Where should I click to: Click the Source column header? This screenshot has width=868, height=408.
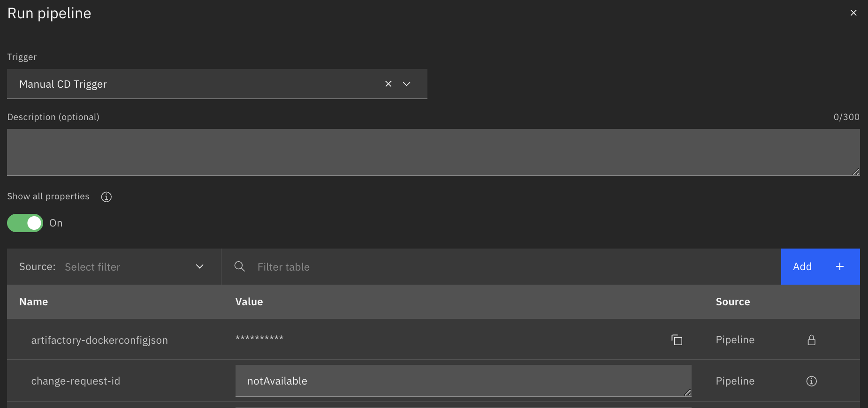[732, 302]
